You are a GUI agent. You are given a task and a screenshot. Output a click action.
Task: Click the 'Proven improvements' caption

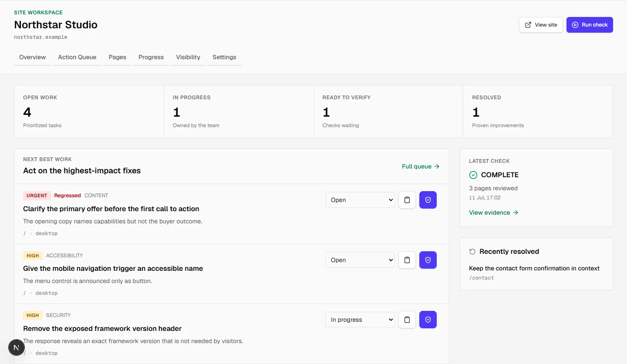point(498,125)
